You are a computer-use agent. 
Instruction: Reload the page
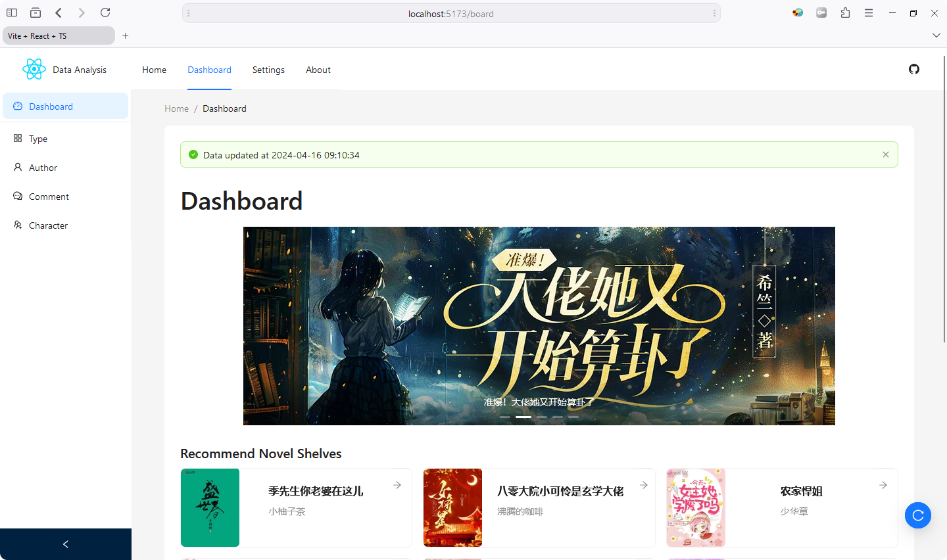[x=105, y=12]
